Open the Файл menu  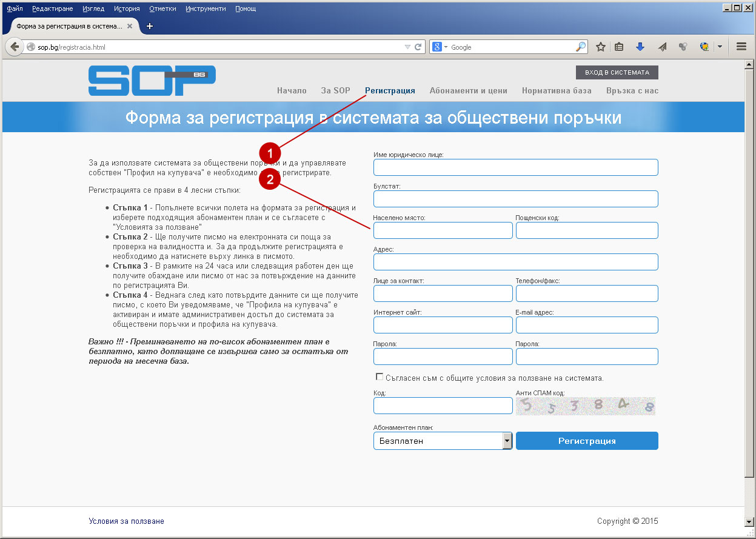tap(15, 8)
